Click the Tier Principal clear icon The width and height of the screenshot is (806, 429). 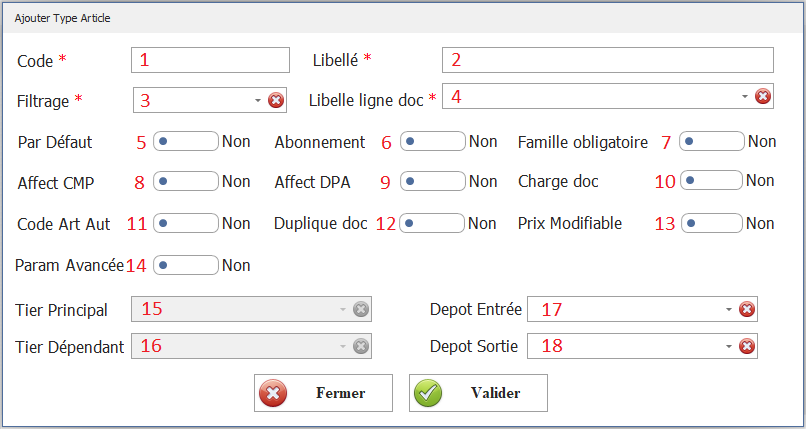[x=361, y=310]
